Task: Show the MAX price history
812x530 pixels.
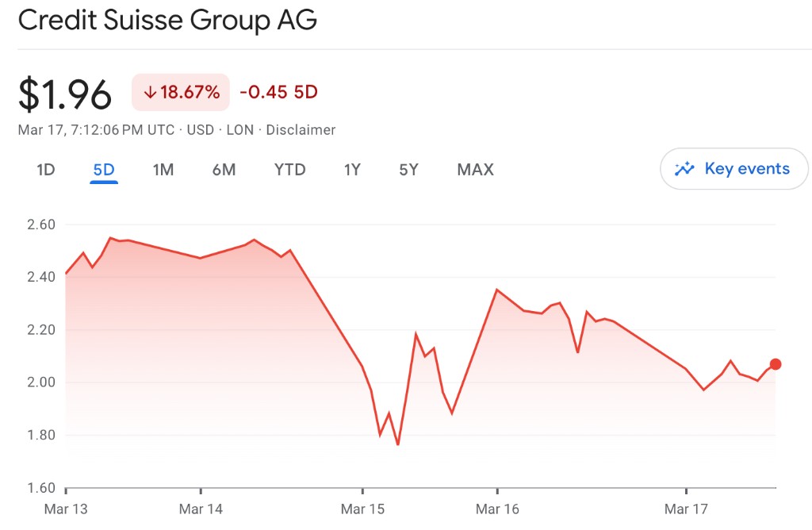Action: [475, 169]
